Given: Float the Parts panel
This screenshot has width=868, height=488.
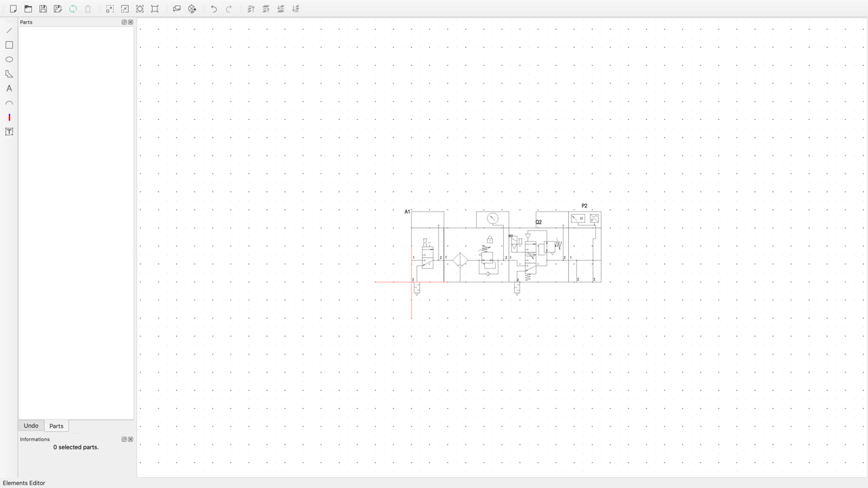Looking at the screenshot, I should pos(124,22).
